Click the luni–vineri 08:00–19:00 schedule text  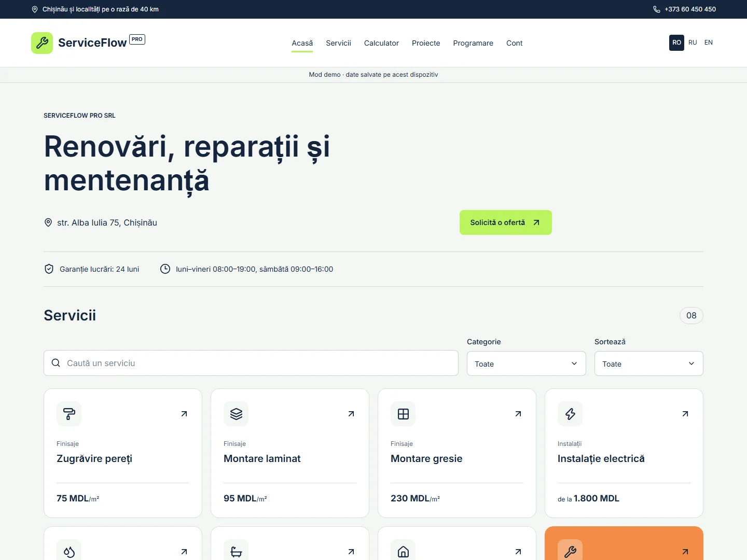coord(254,269)
